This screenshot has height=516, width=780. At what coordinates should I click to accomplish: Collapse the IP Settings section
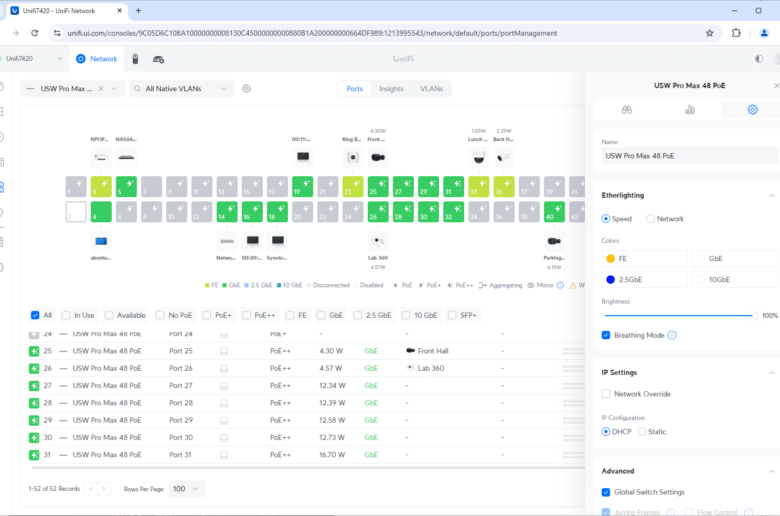tap(771, 373)
